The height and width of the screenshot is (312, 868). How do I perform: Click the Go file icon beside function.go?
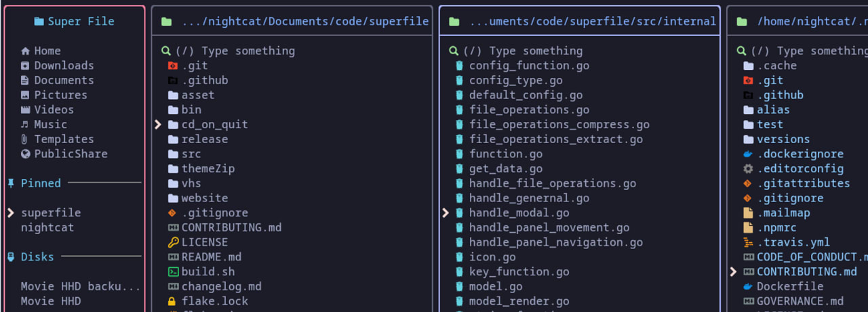coord(460,154)
